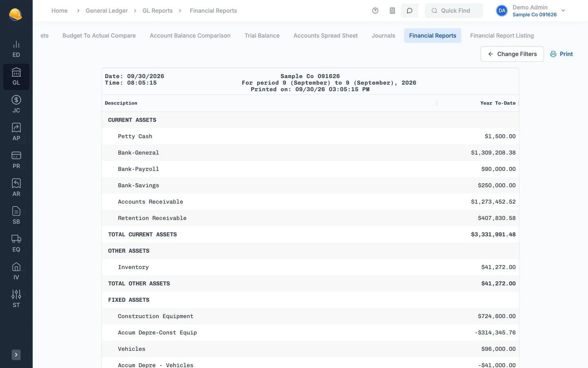Viewport: 588px width, 368px height.
Task: Go to General Ledger breadcrumb
Action: 107,11
